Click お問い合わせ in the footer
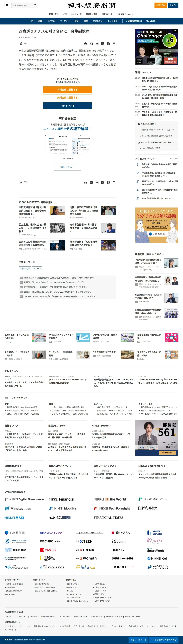 point(138,640)
